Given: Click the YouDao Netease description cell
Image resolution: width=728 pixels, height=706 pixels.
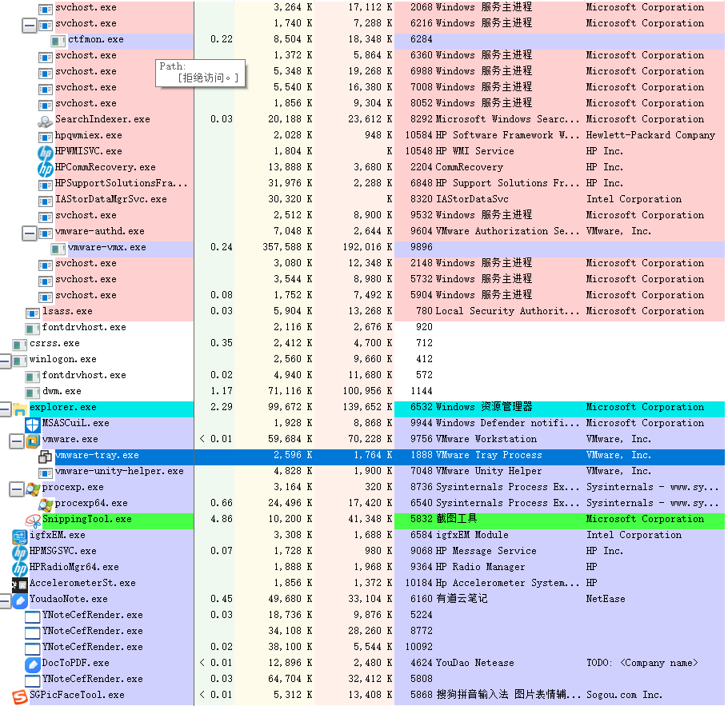Looking at the screenshot, I should coord(475,664).
